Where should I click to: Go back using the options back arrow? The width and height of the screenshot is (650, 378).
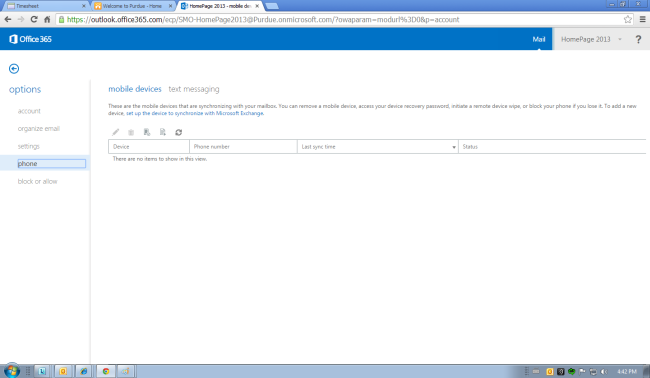coord(14,68)
